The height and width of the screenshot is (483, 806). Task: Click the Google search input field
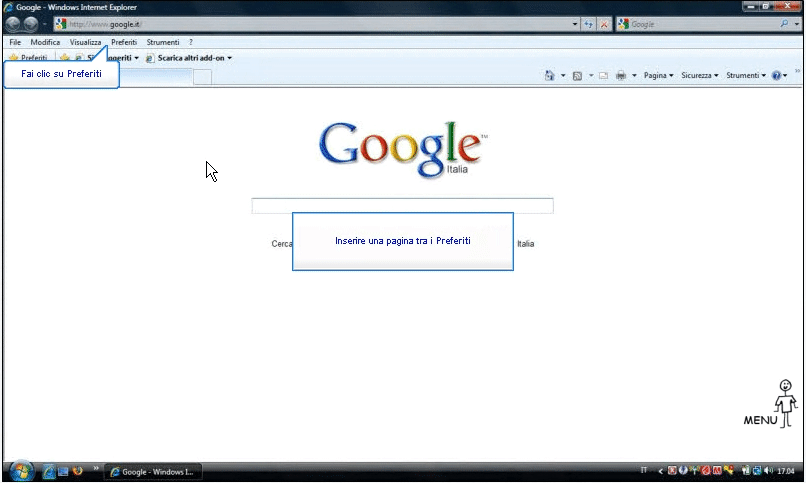tap(402, 205)
